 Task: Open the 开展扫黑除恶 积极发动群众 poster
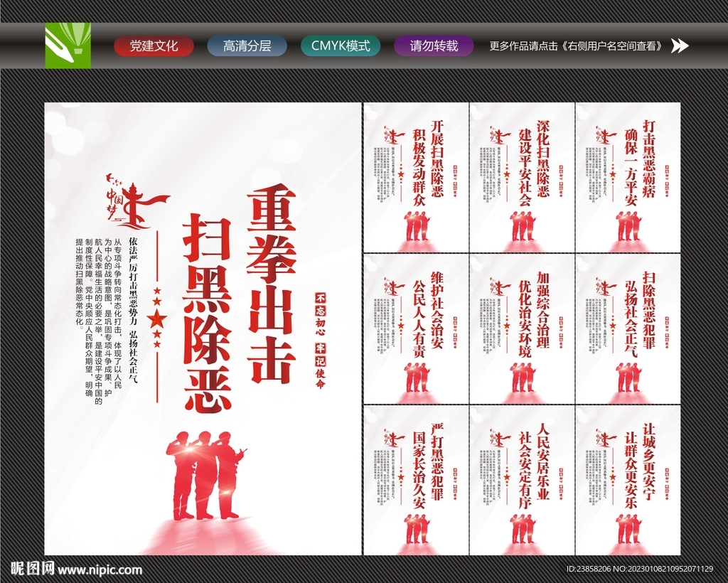(416, 178)
